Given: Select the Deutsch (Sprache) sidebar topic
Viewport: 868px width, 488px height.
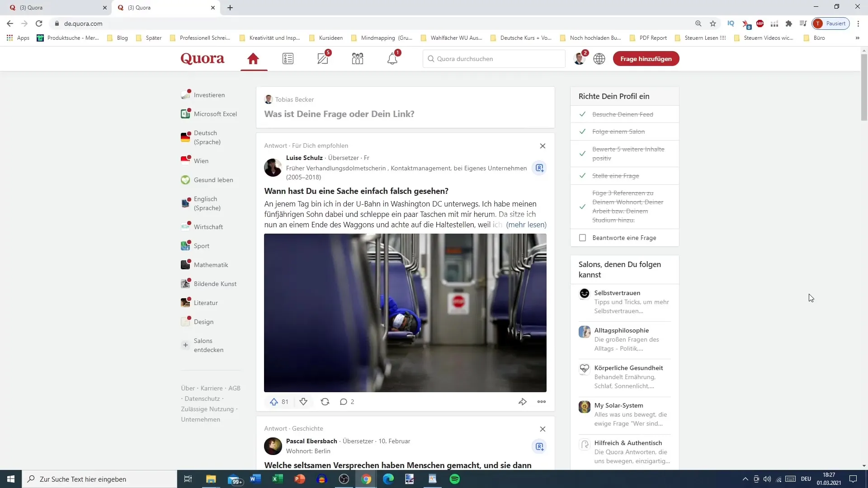Looking at the screenshot, I should pyautogui.click(x=207, y=137).
